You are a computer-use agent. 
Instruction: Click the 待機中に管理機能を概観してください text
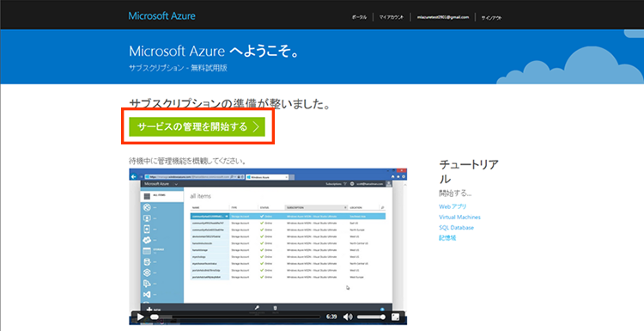pyautogui.click(x=187, y=161)
